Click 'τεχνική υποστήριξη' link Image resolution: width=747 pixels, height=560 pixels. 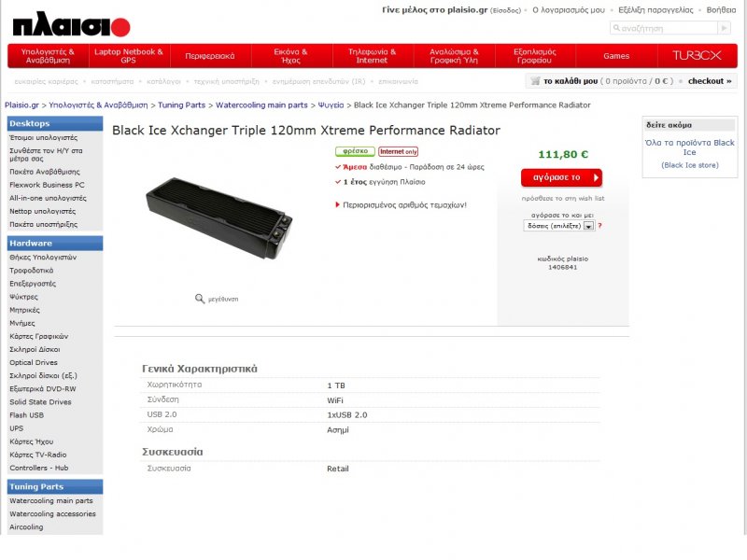(x=227, y=81)
